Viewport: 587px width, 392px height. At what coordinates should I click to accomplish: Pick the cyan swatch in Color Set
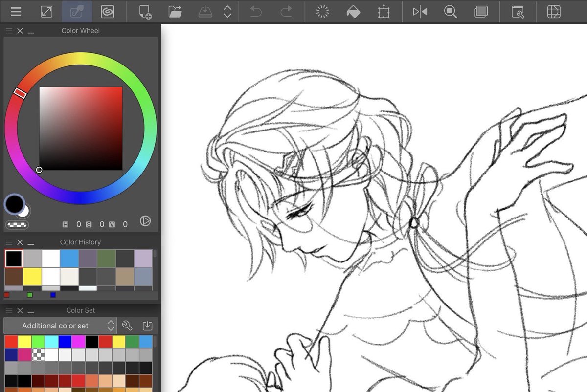pyautogui.click(x=51, y=341)
